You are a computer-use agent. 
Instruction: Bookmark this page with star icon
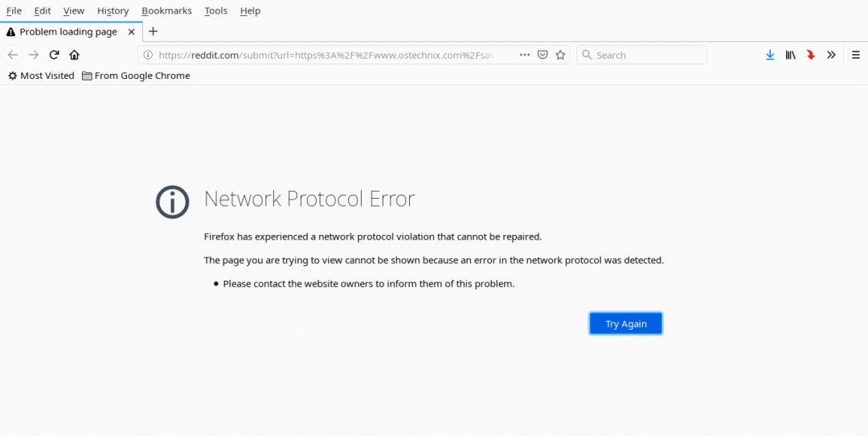(561, 55)
